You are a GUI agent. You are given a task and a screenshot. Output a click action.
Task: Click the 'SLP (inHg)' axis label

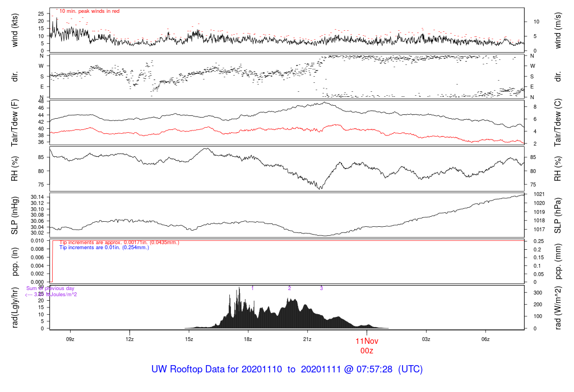coord(15,216)
